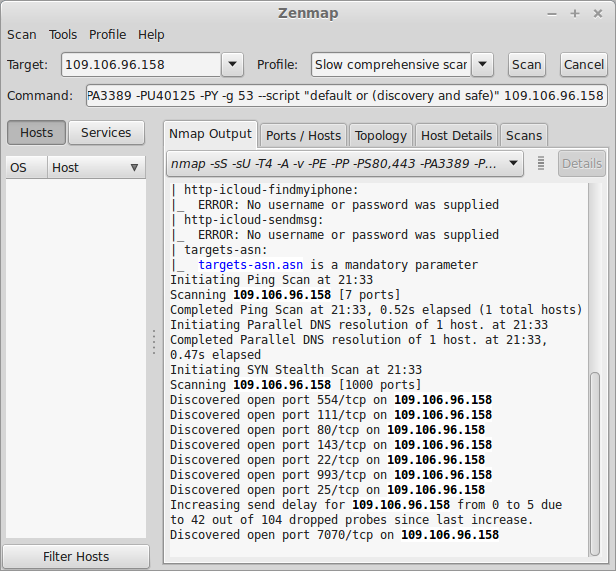
Task: Click the Profile combo box text field
Action: (x=391, y=64)
